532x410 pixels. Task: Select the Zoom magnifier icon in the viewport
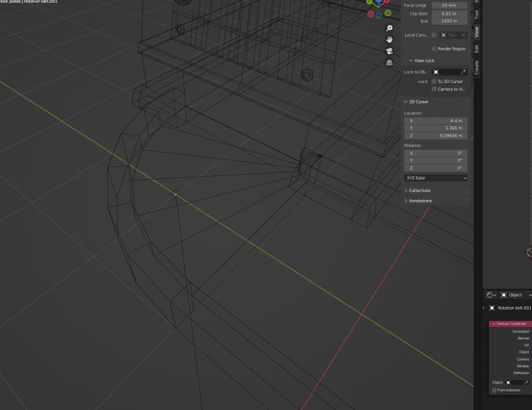point(389,28)
